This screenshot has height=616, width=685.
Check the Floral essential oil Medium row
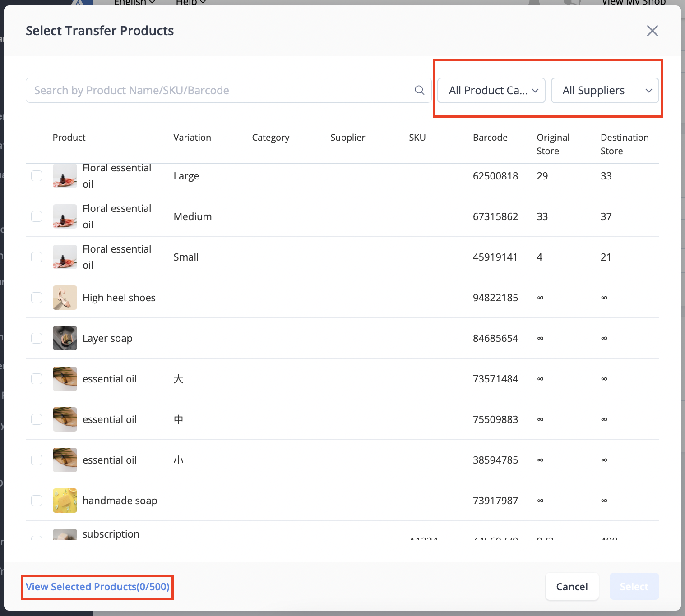tap(37, 216)
